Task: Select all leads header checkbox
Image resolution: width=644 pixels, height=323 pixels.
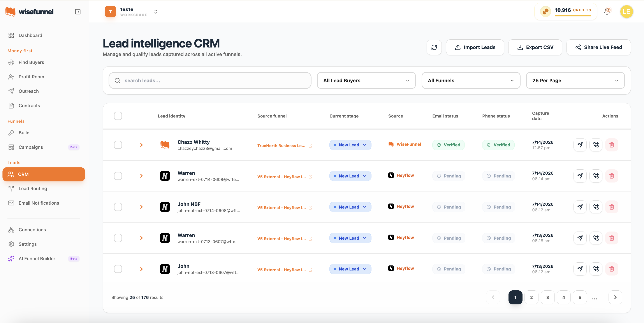Action: [x=118, y=116]
